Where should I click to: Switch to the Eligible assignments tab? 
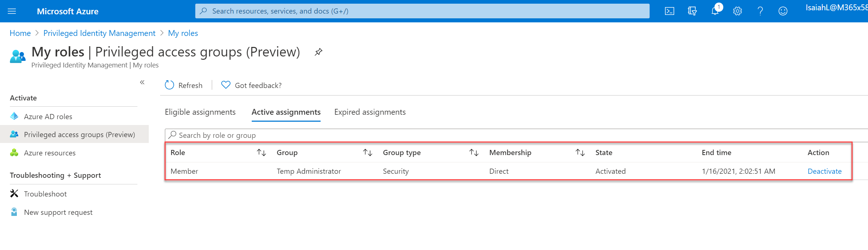click(200, 112)
